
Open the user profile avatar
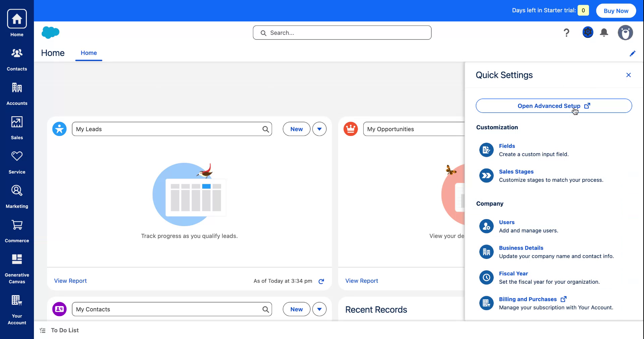pyautogui.click(x=625, y=32)
